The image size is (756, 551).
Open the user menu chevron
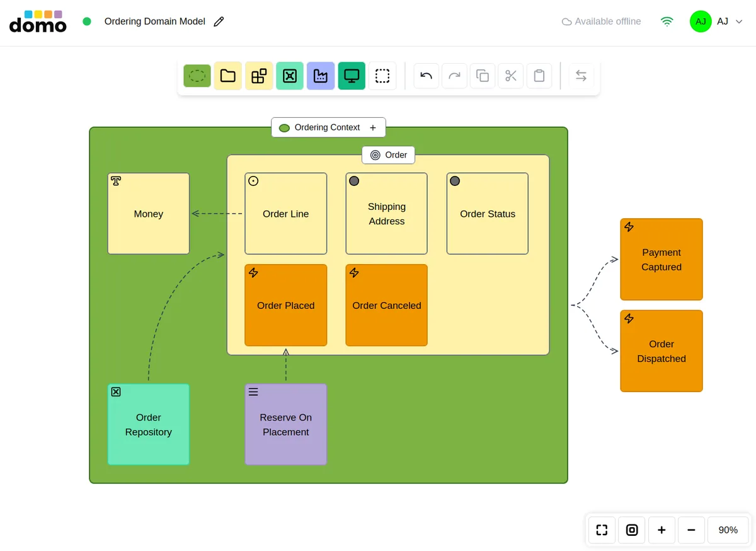[x=740, y=21]
